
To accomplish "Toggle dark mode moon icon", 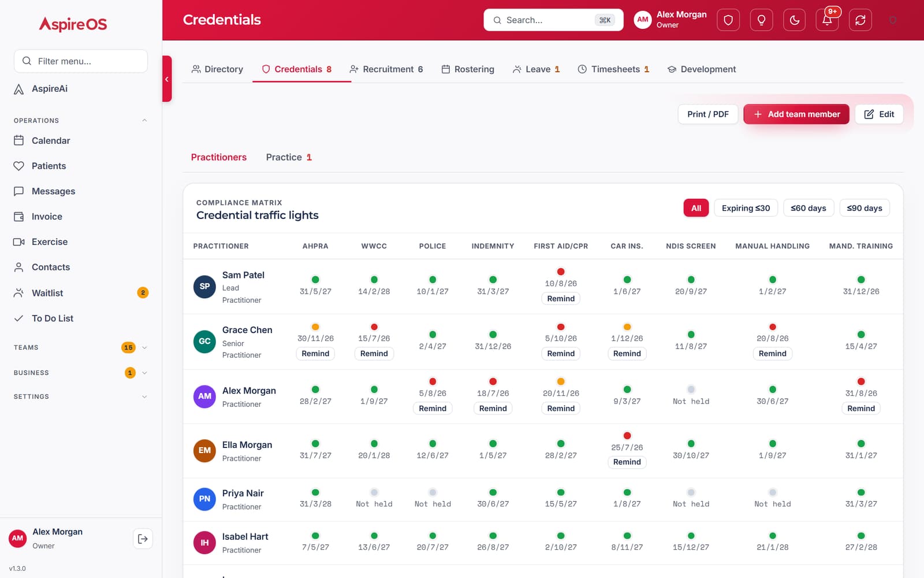I will pyautogui.click(x=795, y=20).
